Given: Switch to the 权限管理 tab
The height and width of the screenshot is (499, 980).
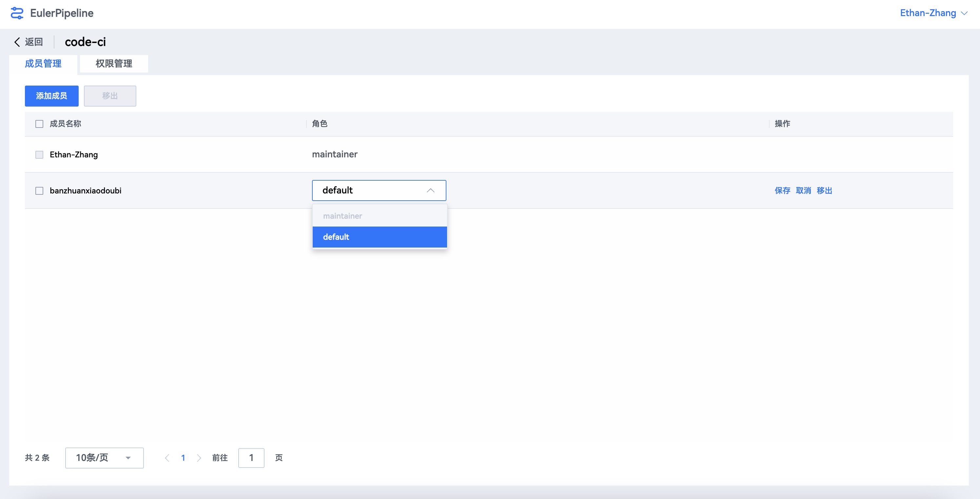Looking at the screenshot, I should tap(114, 64).
